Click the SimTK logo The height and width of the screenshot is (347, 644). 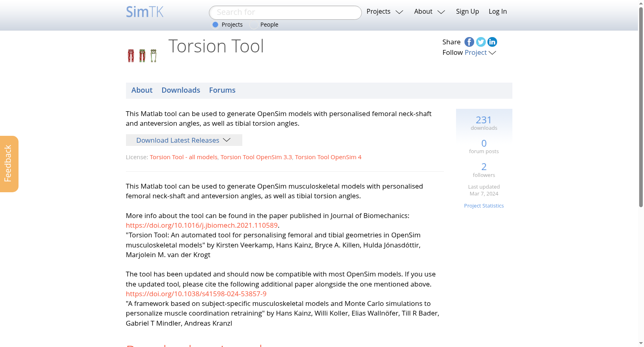click(x=144, y=12)
